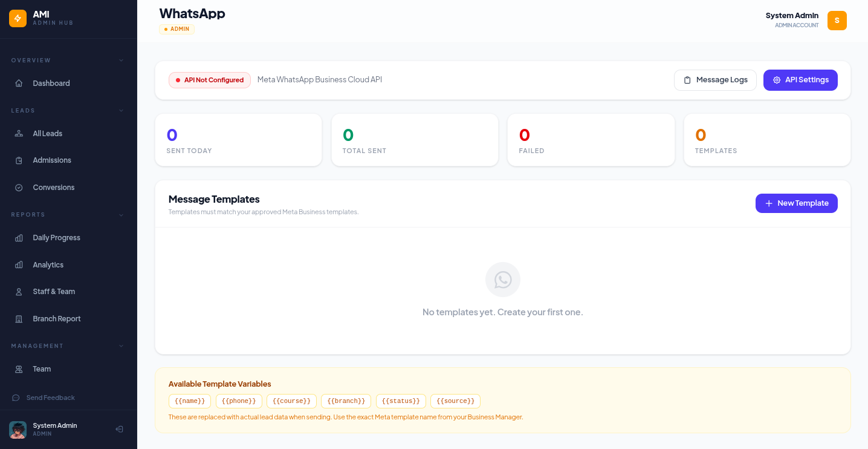Click the All Leads people icon
This screenshot has height=449, width=868.
coord(19,134)
